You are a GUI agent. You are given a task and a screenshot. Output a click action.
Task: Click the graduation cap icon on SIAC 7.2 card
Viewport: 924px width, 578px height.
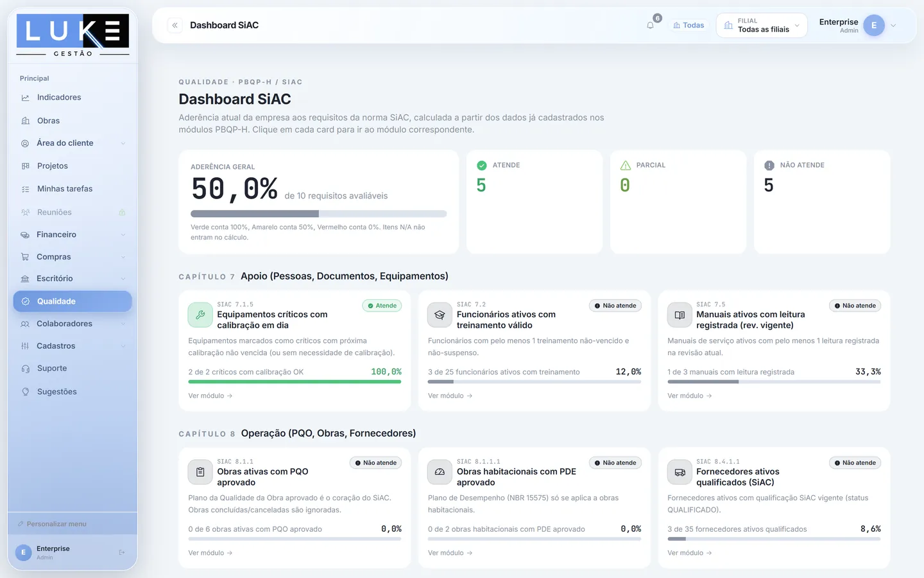coord(440,315)
